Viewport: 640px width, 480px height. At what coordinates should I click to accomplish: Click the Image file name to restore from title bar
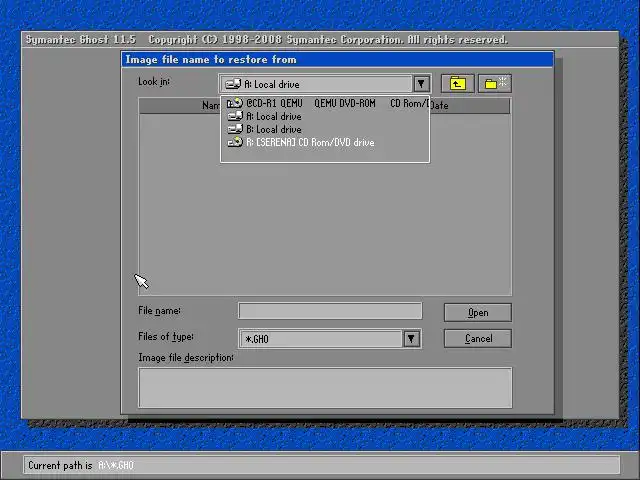pyautogui.click(x=337, y=60)
